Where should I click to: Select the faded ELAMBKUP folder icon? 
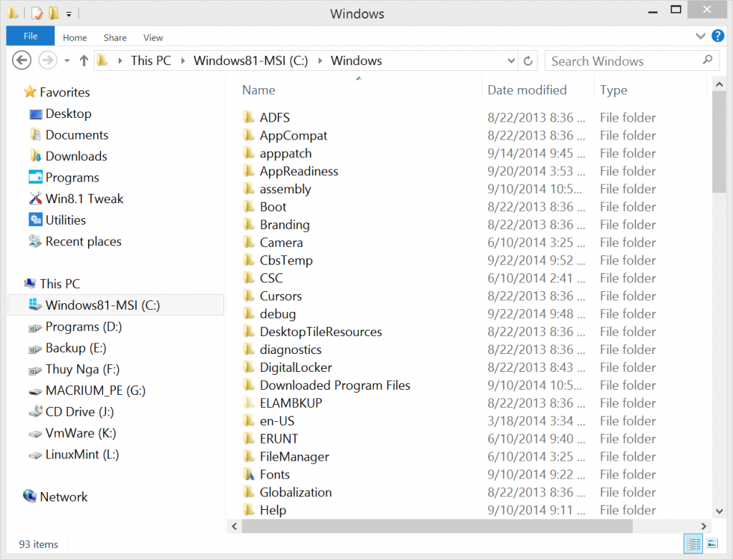coord(249,402)
